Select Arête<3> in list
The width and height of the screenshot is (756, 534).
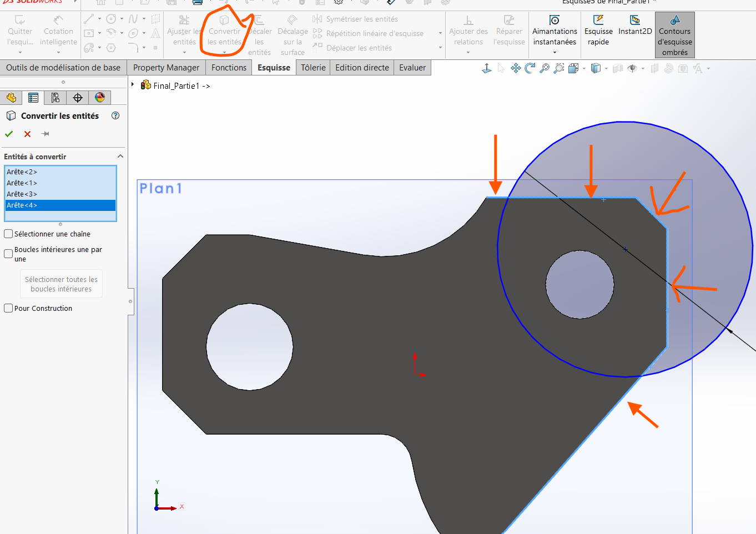(61, 194)
